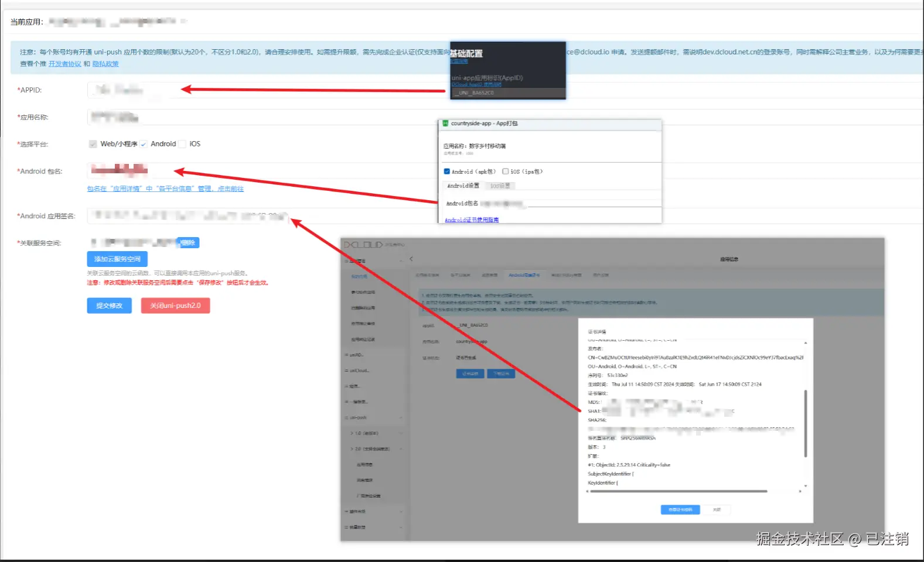The height and width of the screenshot is (562, 924).
Task: Tick the Web/小程序 platform checkbox
Action: pos(93,144)
